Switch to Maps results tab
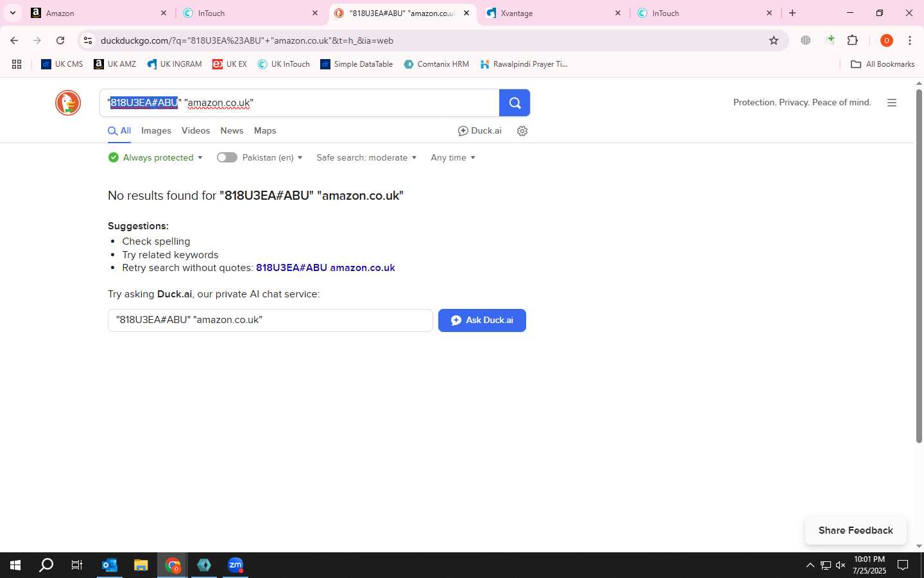Screen dimensions: 924x578 [x=265, y=131]
